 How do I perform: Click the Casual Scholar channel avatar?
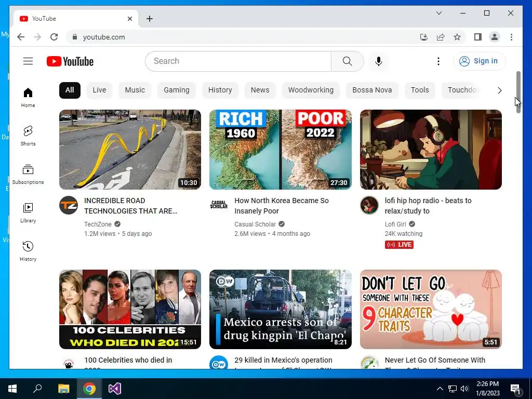click(219, 205)
